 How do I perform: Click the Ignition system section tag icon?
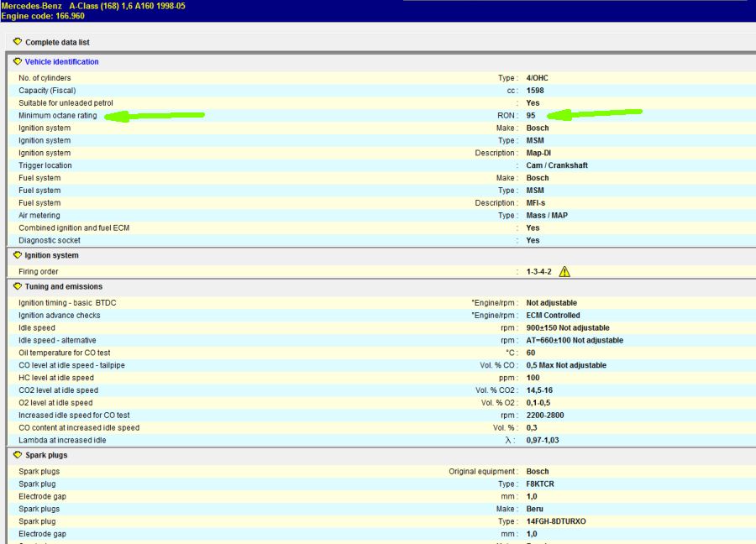pos(18,255)
